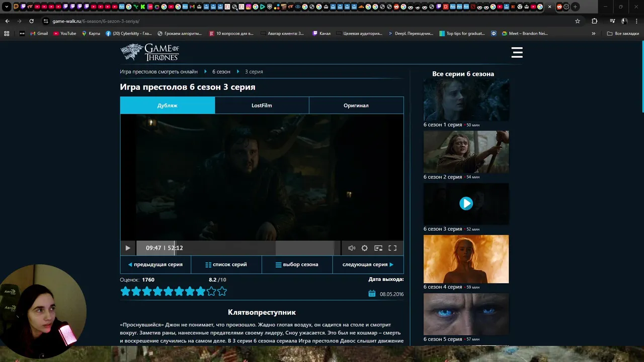Open breadcrumb Игра престолов смотреть онлайн
This screenshot has width=644, height=362.
coord(158,71)
